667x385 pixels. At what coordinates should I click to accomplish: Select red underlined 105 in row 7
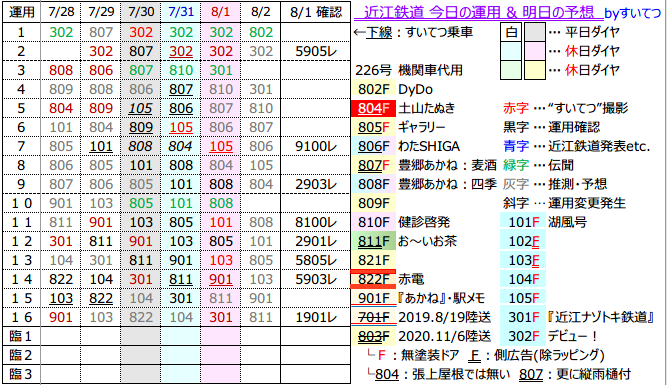click(221, 146)
